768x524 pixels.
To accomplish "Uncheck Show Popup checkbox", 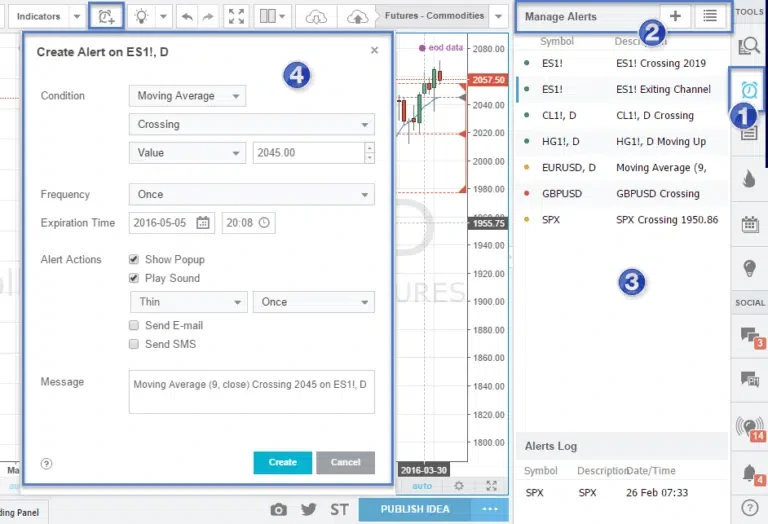I will [134, 259].
